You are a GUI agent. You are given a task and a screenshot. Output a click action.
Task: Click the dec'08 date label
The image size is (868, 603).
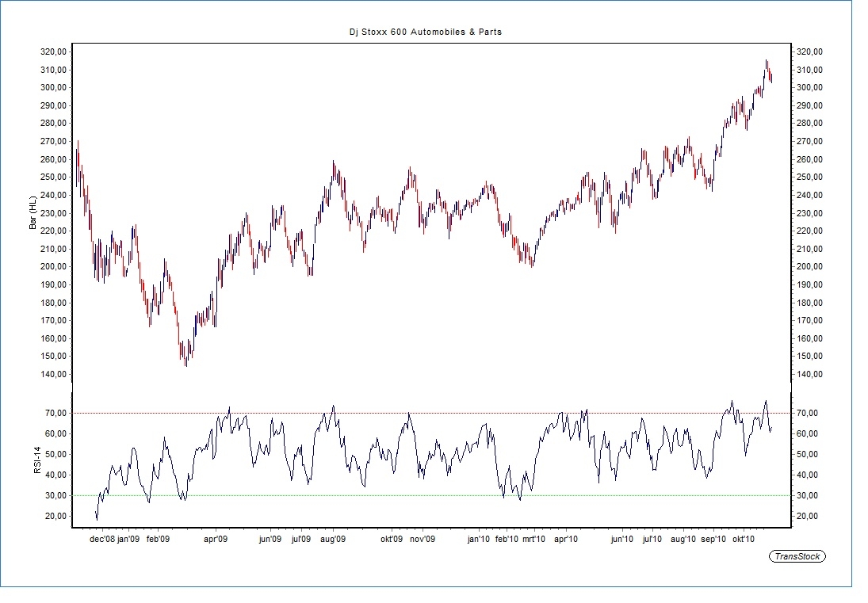(101, 540)
